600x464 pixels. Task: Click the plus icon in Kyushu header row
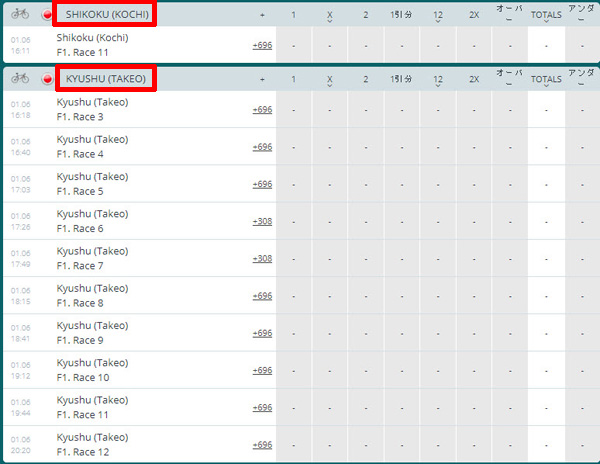pos(262,79)
